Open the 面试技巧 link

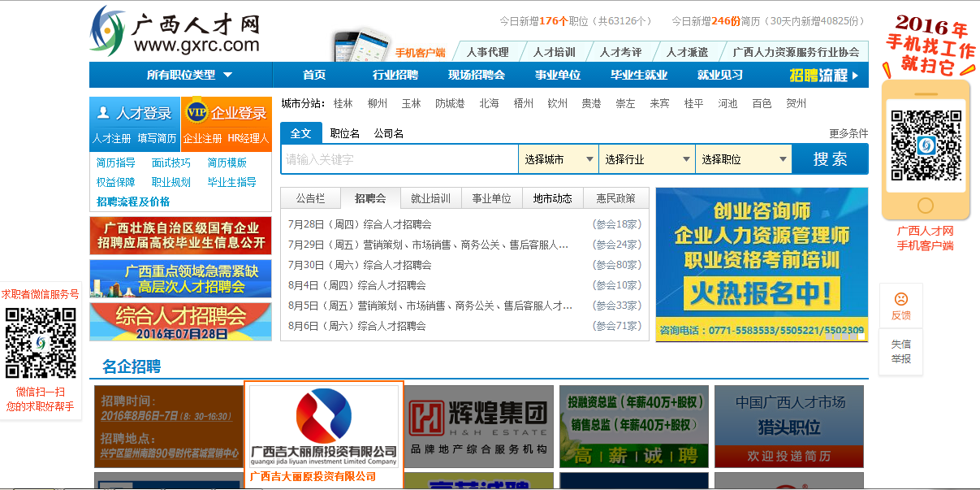tap(171, 163)
